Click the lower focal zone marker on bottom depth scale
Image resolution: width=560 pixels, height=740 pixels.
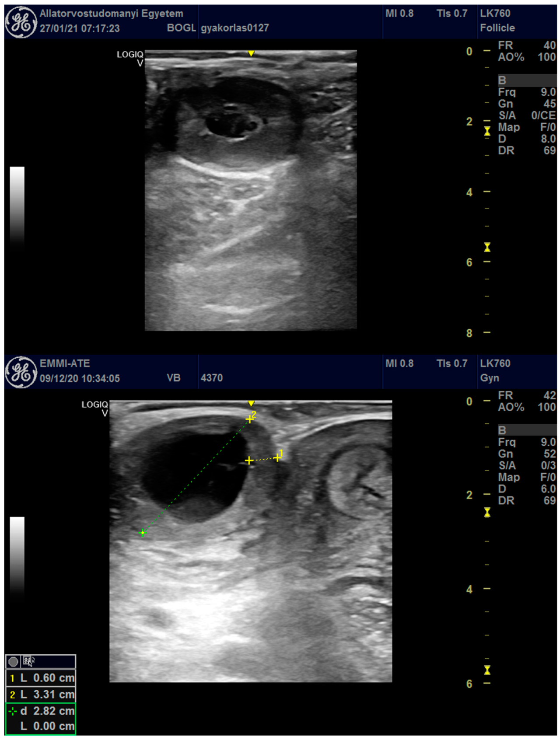click(x=487, y=670)
